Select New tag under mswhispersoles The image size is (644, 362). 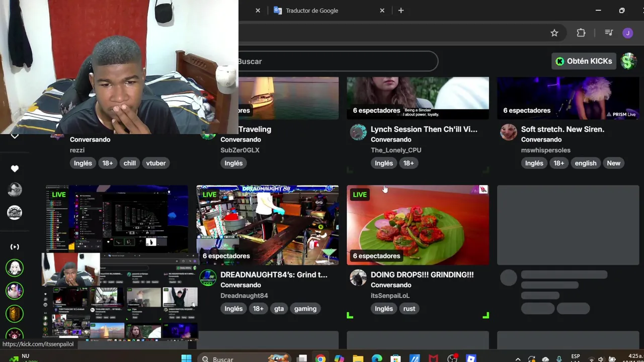click(x=613, y=163)
